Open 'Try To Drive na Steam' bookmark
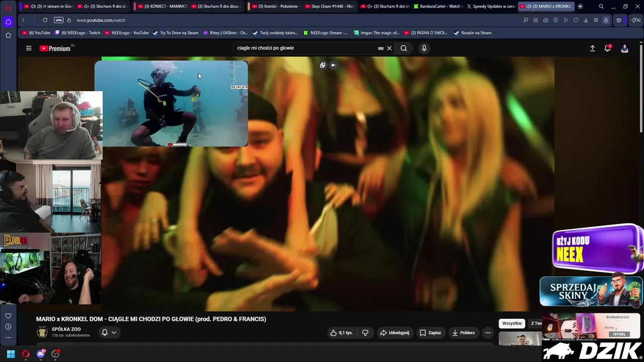The height and width of the screenshot is (362, 644). 176,33
